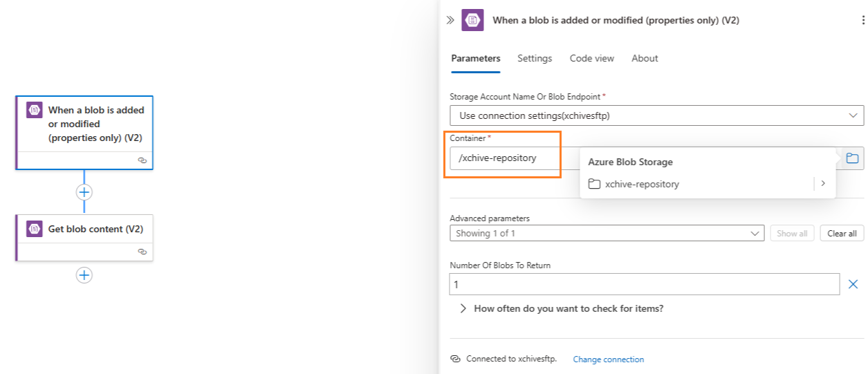Click the blob storage icon in panel header
The image size is (868, 374).
[473, 20]
